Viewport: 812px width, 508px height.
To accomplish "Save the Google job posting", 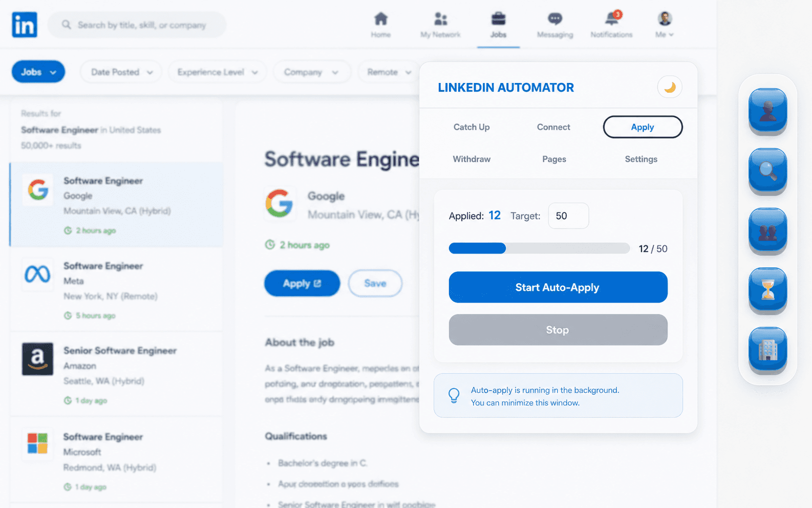I will (x=375, y=283).
